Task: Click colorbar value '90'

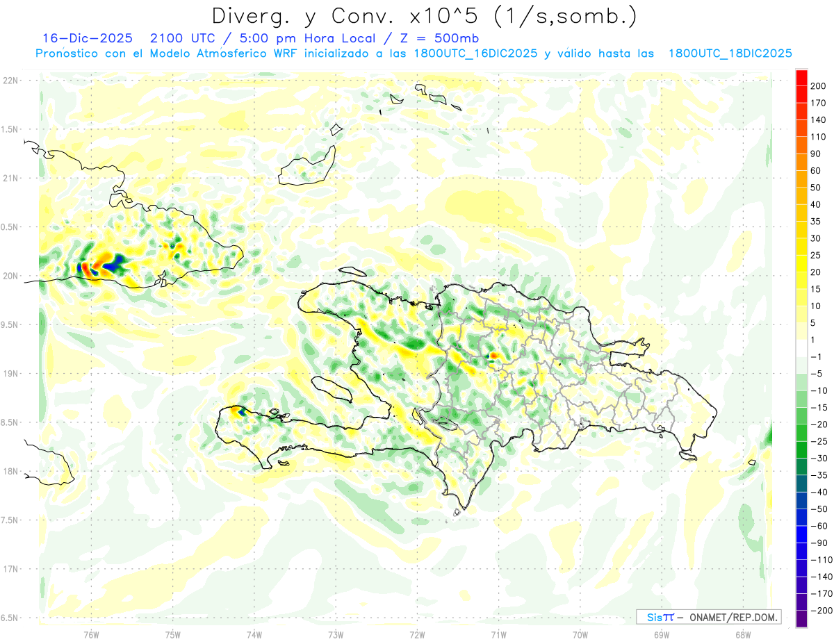Action: (x=817, y=154)
